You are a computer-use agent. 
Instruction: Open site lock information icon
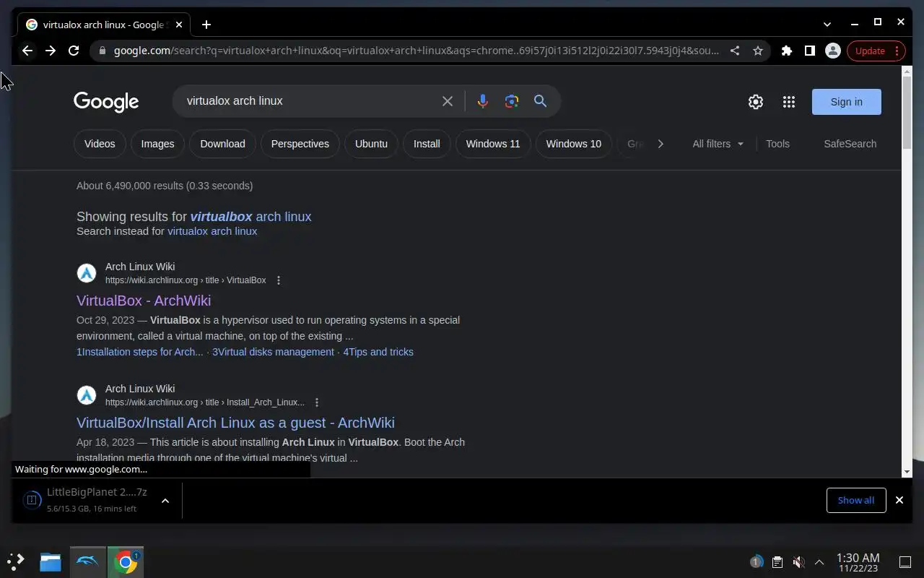point(102,51)
